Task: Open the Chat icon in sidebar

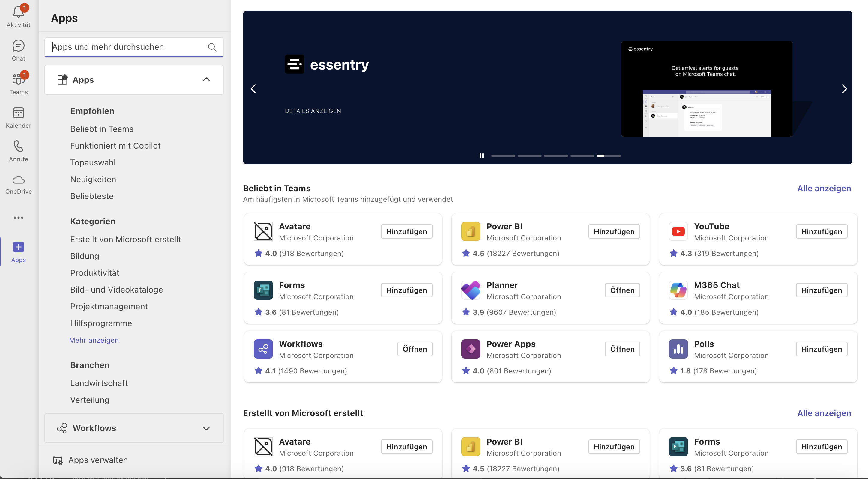Action: pyautogui.click(x=19, y=46)
